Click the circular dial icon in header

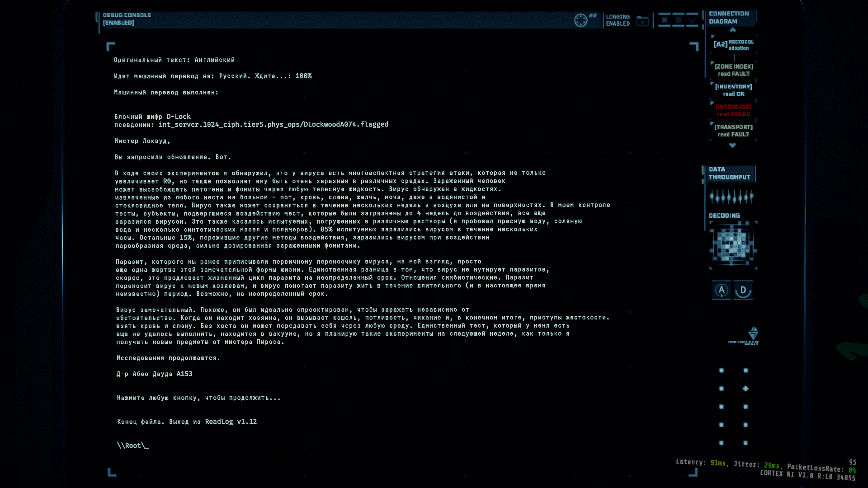click(x=580, y=20)
